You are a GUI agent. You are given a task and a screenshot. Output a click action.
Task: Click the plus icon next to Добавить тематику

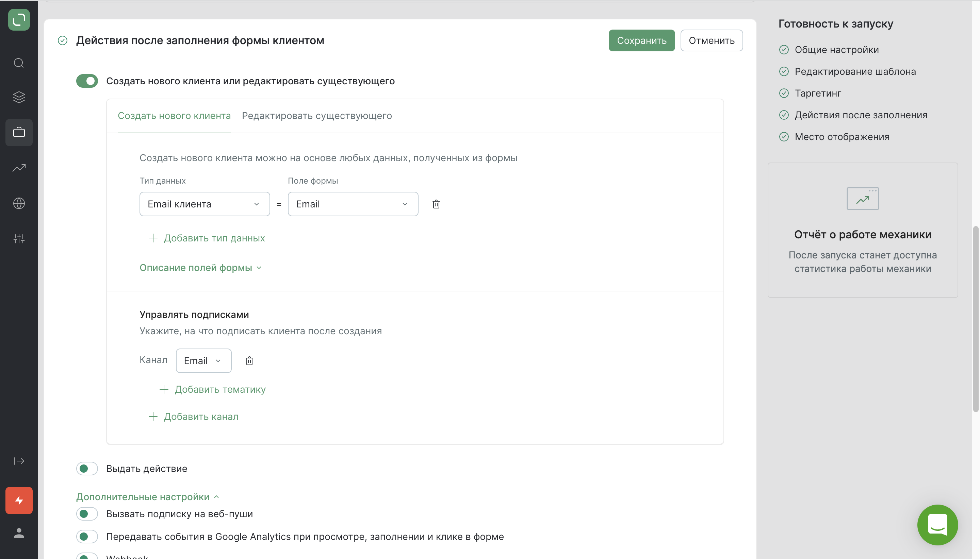164,389
